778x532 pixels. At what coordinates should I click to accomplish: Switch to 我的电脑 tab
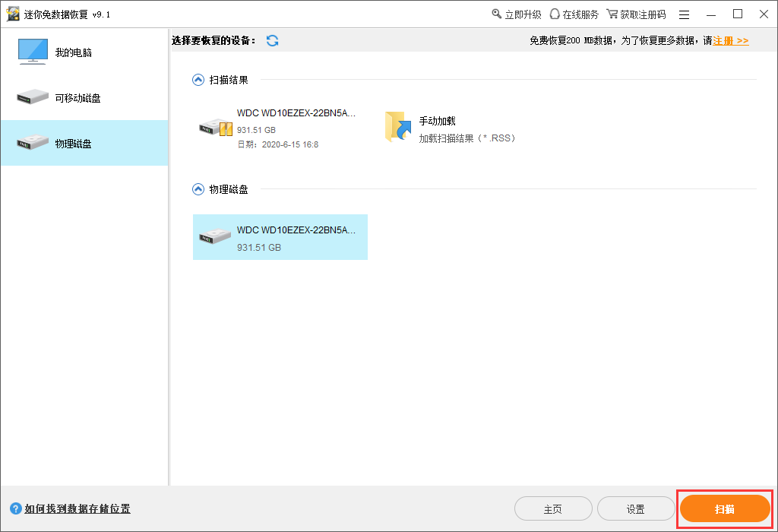[84, 52]
